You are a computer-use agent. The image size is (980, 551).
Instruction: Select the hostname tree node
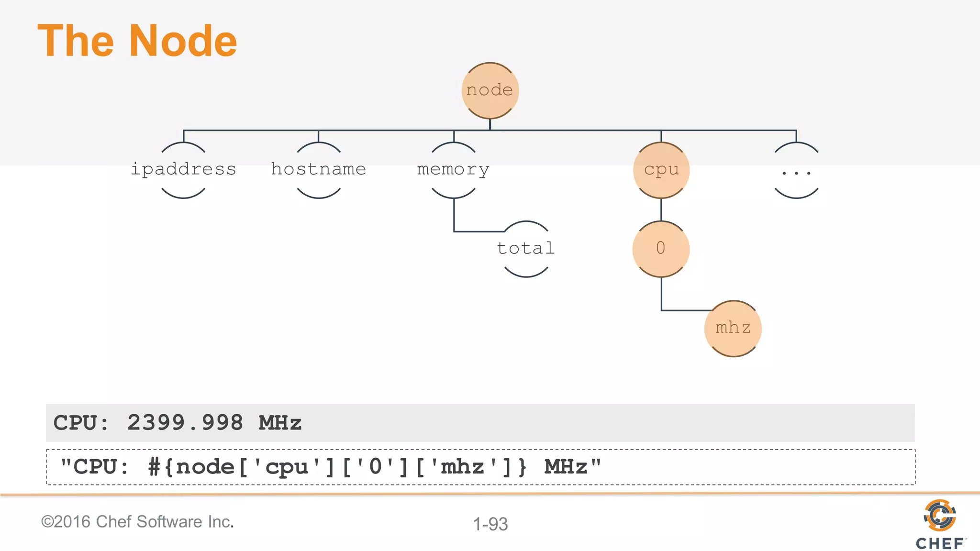(x=319, y=170)
